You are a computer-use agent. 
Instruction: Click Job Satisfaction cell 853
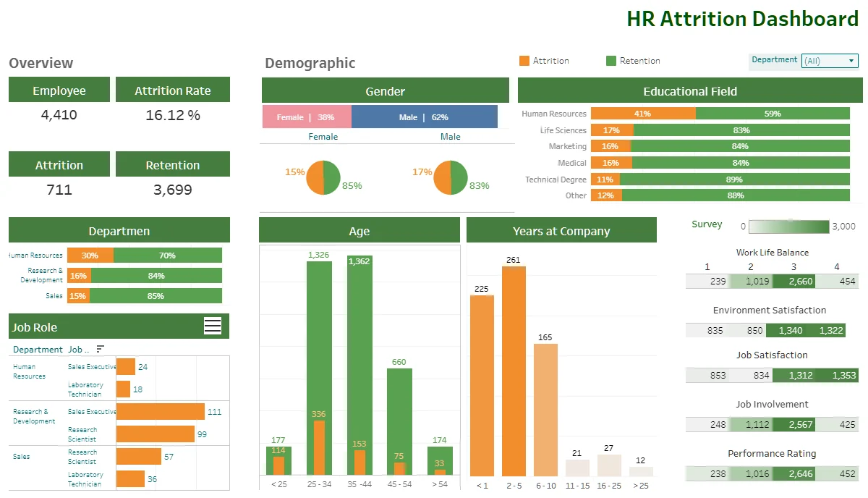pos(707,375)
